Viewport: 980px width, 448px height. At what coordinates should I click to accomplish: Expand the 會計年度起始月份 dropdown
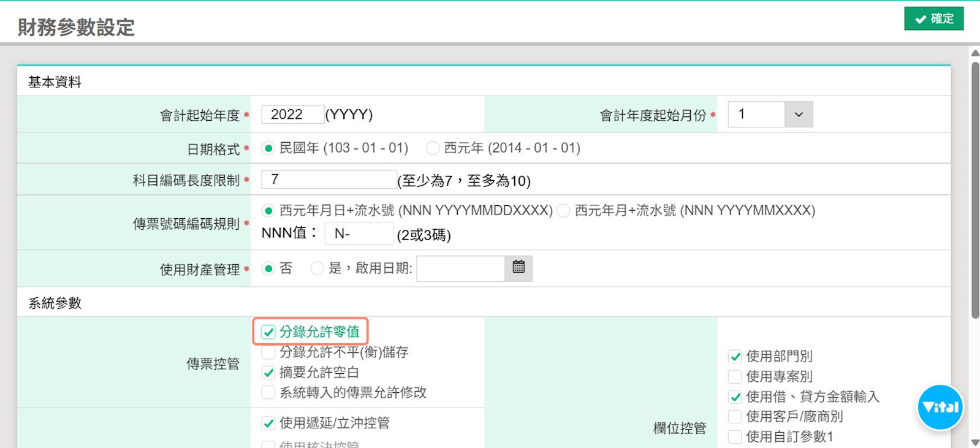tap(798, 115)
